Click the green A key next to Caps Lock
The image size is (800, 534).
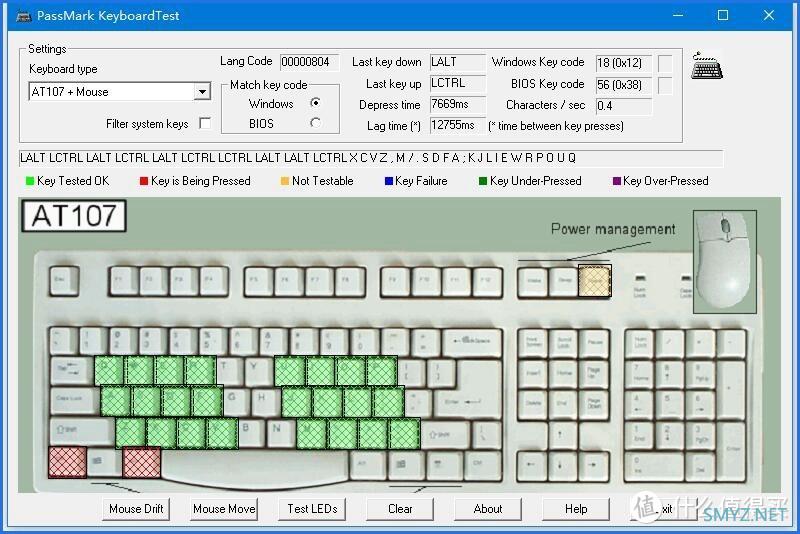[x=115, y=402]
